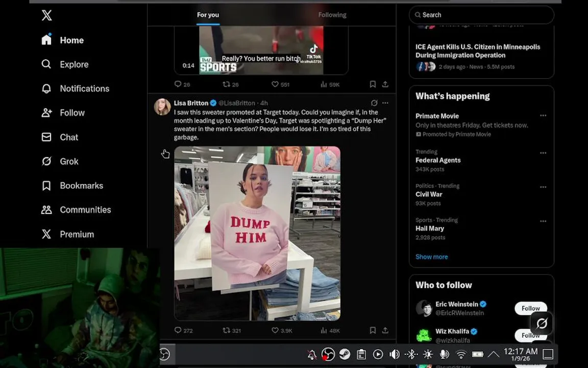
Task: Switch to the Following tab
Action: (332, 15)
